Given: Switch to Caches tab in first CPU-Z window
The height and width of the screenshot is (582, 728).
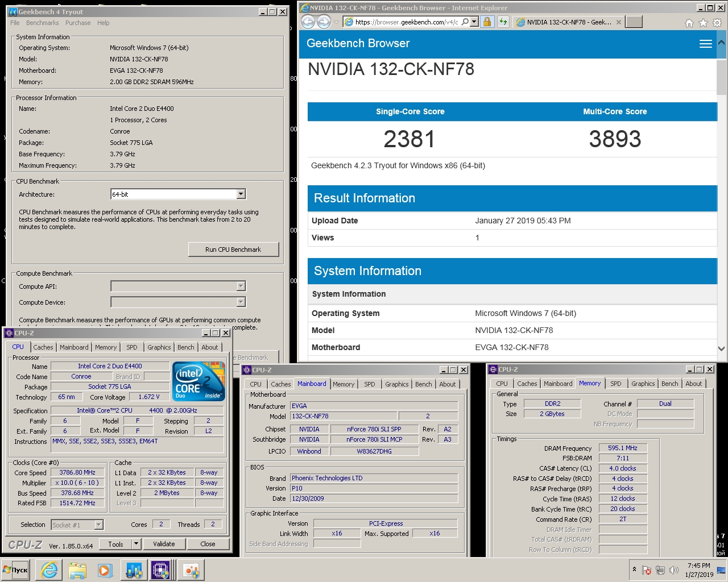Looking at the screenshot, I should 43,347.
